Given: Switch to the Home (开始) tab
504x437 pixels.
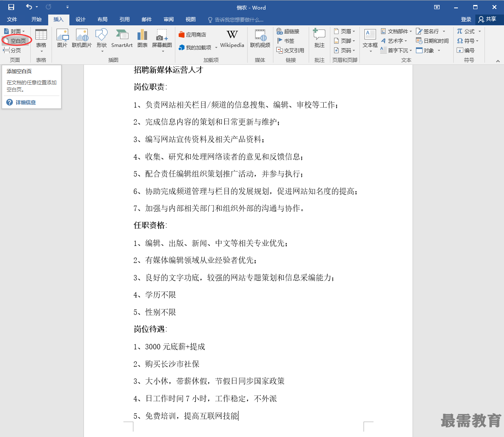Looking at the screenshot, I should [x=37, y=20].
